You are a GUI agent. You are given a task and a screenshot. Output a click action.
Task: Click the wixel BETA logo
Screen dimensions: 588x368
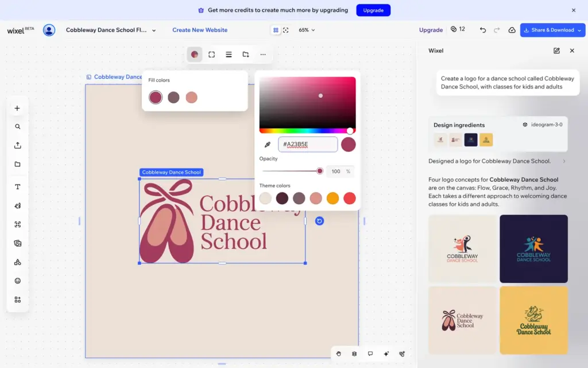point(20,30)
